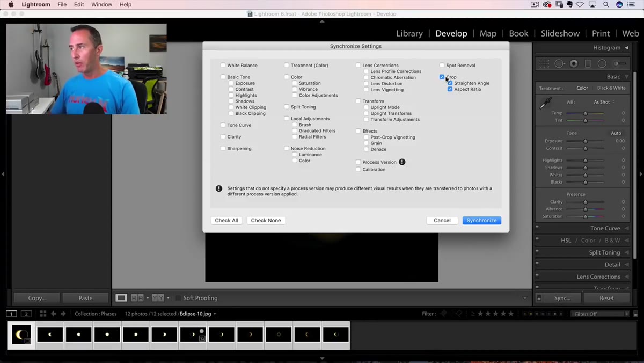Viewport: 644px width, 363px height.
Task: Click the Temp slider handle
Action: pos(585,113)
